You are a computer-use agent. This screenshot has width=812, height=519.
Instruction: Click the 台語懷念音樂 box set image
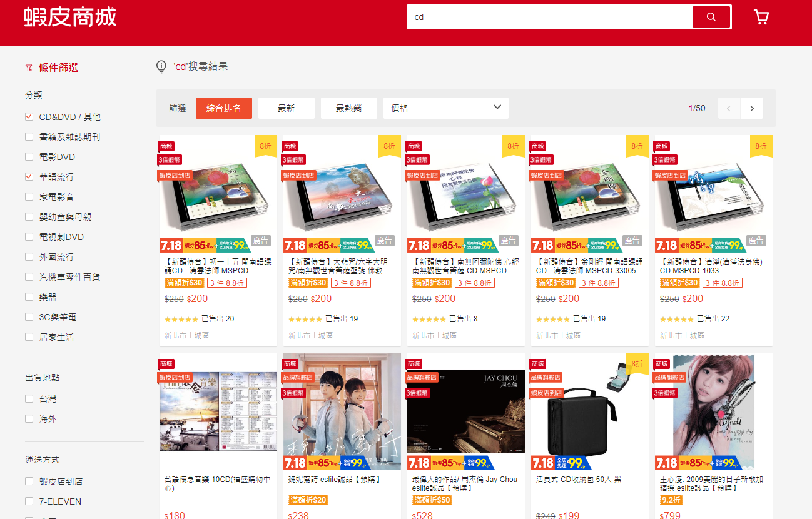click(218, 411)
